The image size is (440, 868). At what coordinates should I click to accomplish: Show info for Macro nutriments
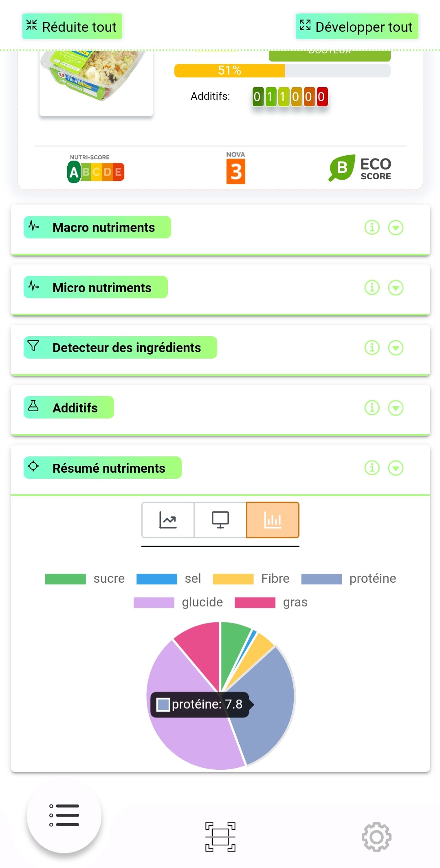(x=372, y=227)
